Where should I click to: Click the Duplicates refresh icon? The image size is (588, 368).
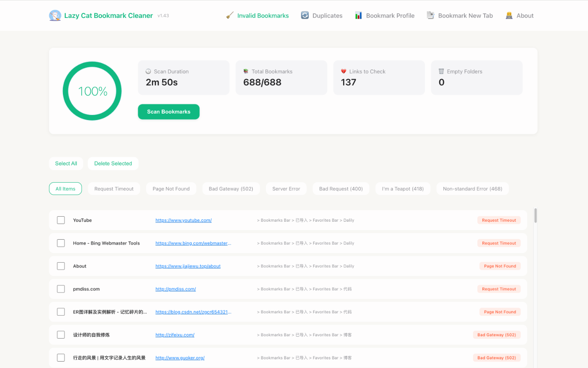pos(305,16)
